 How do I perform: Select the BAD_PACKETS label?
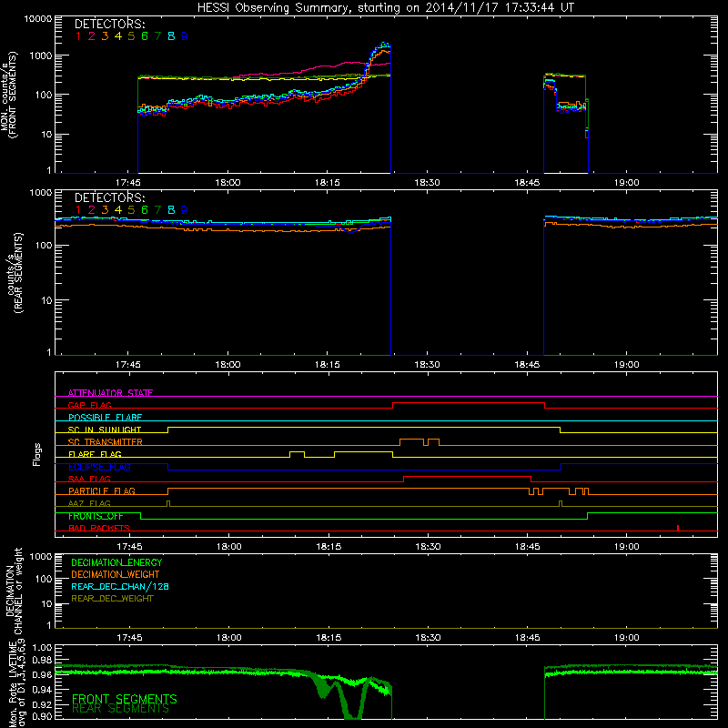tap(99, 528)
